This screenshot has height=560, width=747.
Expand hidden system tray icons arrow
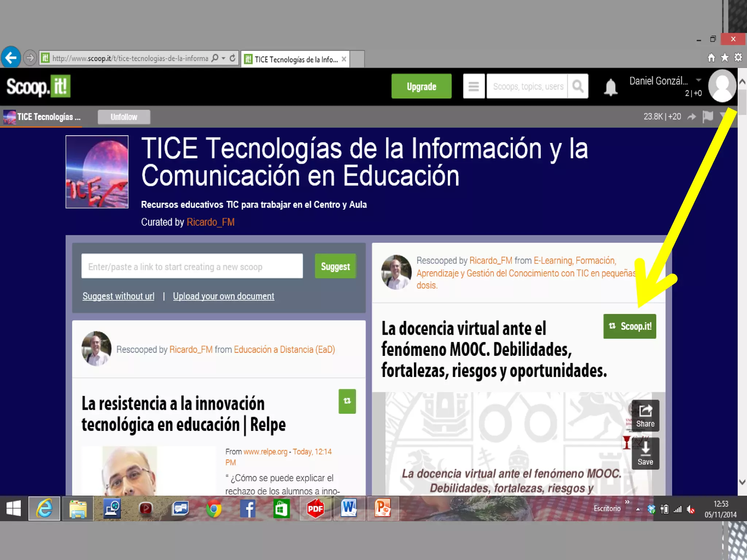(638, 509)
